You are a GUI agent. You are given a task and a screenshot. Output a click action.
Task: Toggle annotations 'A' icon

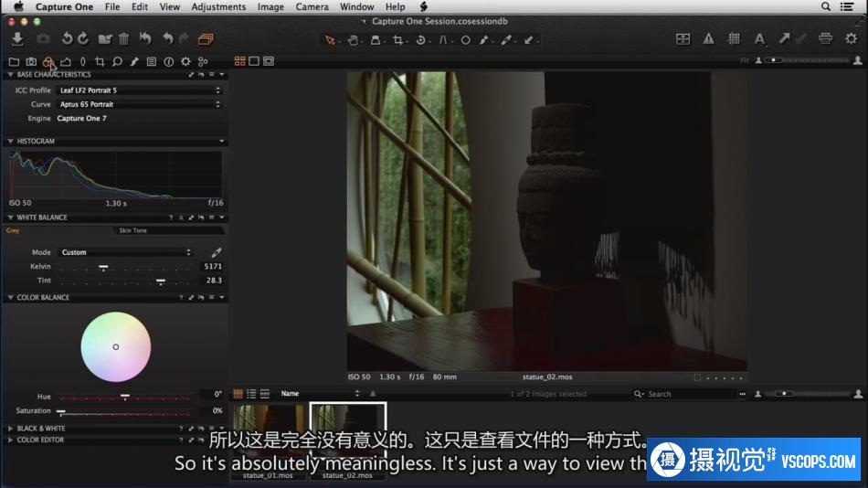pyautogui.click(x=759, y=38)
